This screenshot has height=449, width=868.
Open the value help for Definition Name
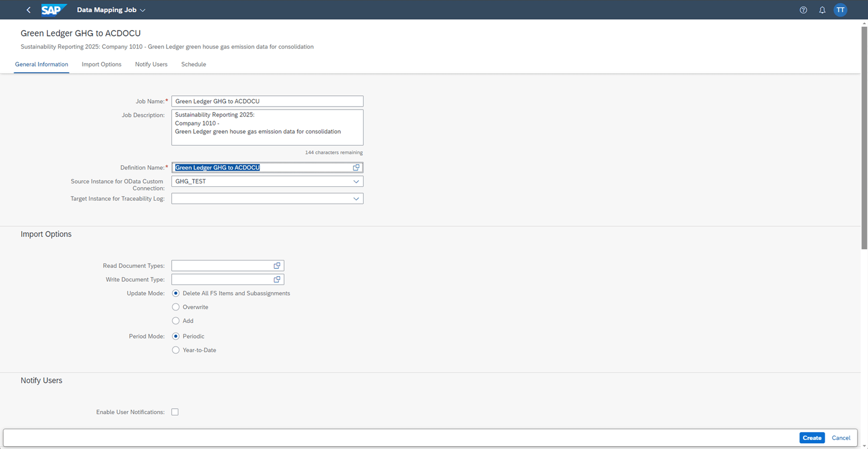356,167
